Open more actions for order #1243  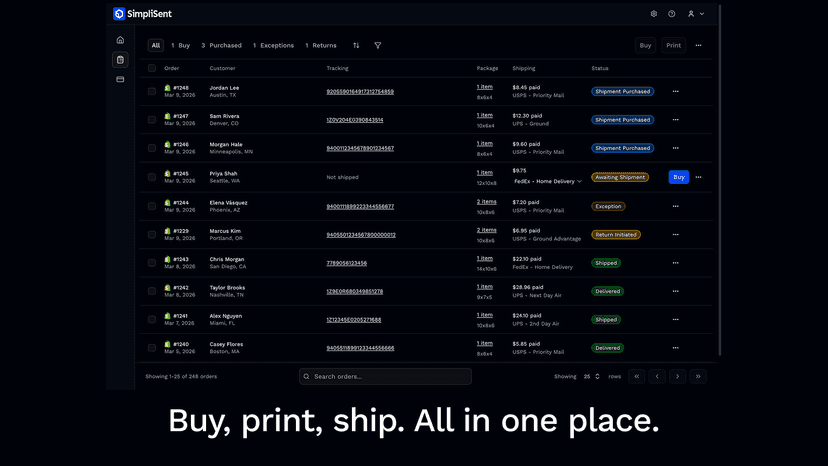(x=675, y=263)
